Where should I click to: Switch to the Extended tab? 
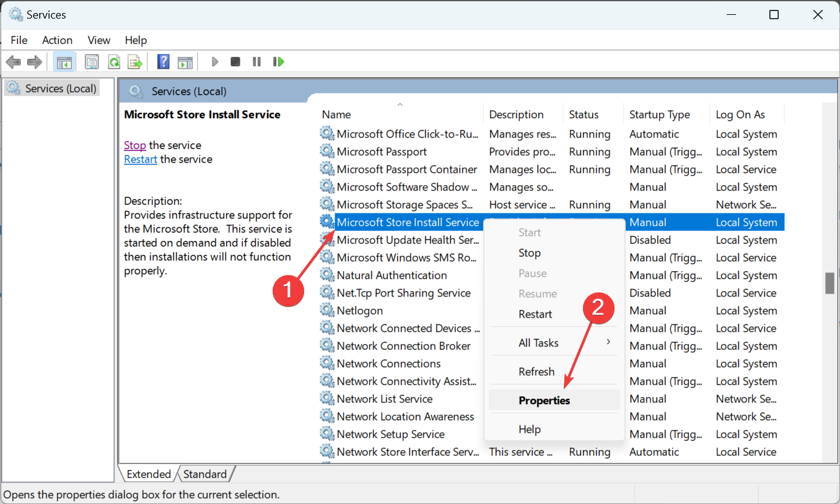pos(149,474)
